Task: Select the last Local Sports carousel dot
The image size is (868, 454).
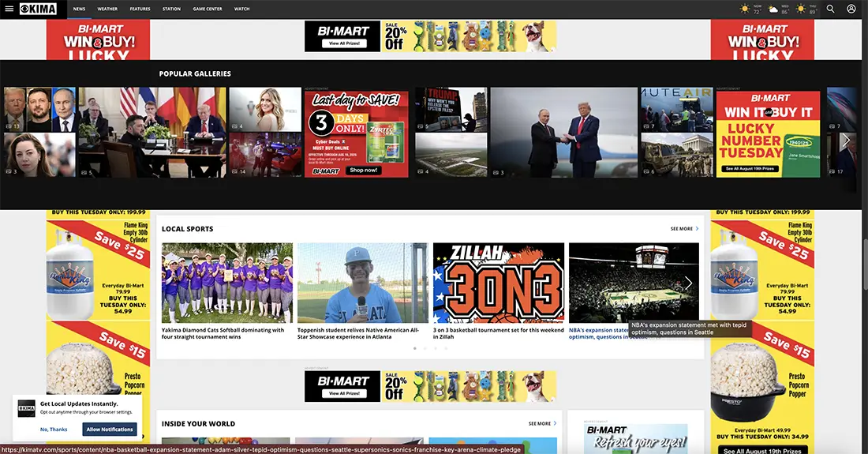Action: click(446, 348)
